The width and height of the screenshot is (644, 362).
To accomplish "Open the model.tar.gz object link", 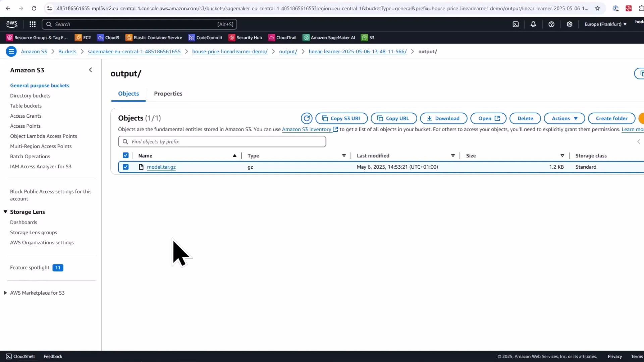I will click(x=161, y=167).
